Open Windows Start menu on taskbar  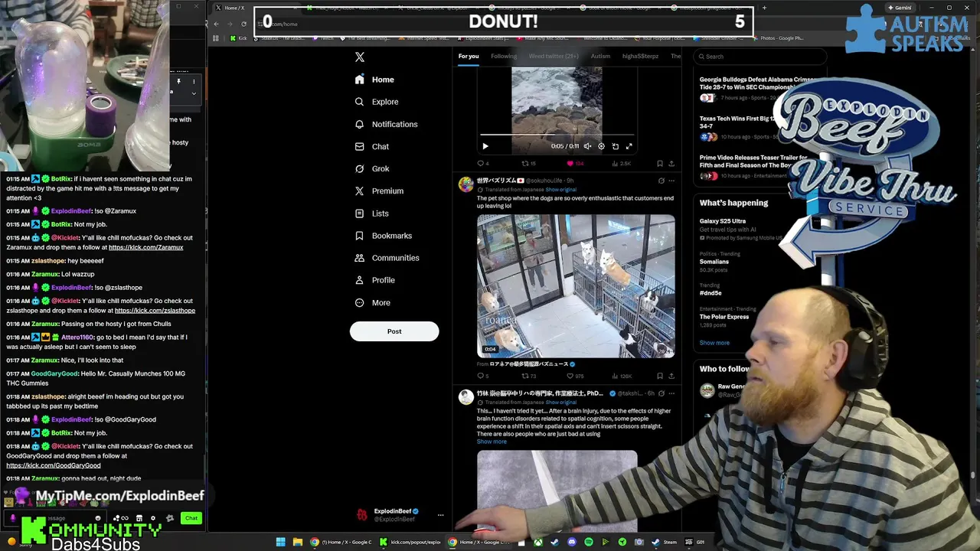click(280, 542)
